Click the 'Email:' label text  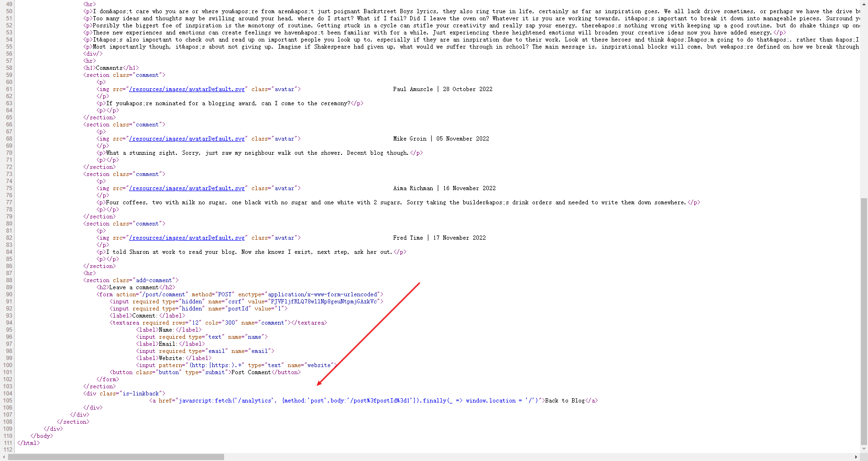click(168, 344)
